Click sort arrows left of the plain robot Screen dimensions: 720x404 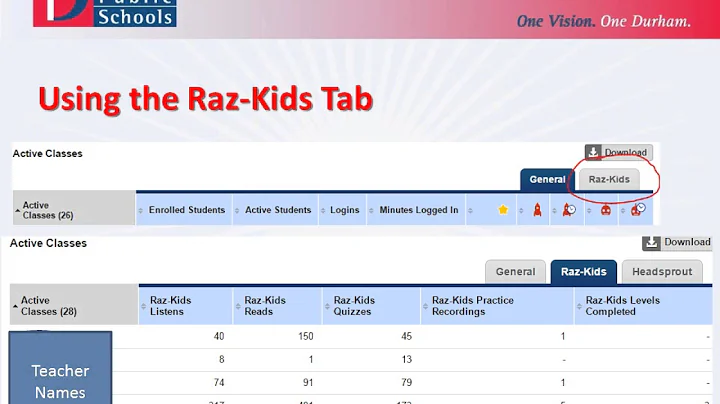(589, 211)
